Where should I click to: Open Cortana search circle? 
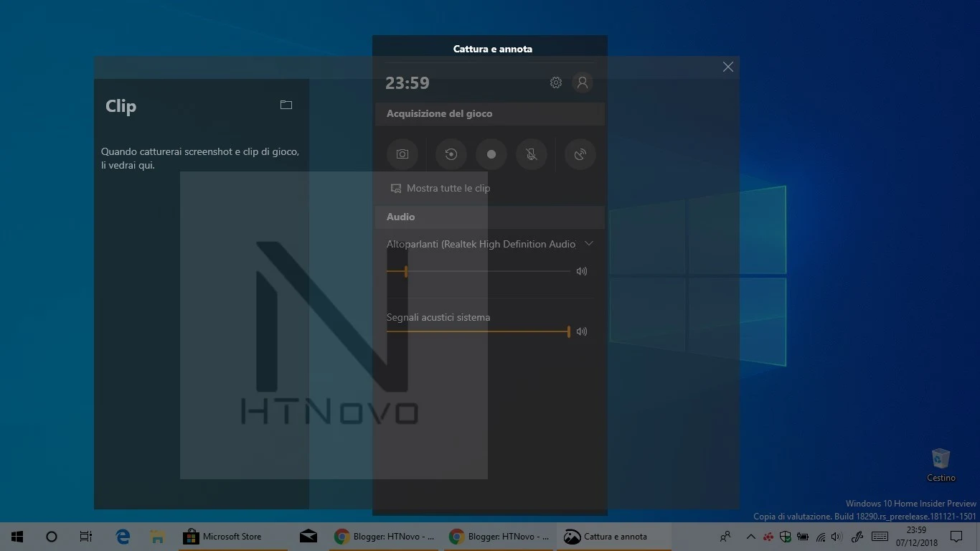coord(52,537)
